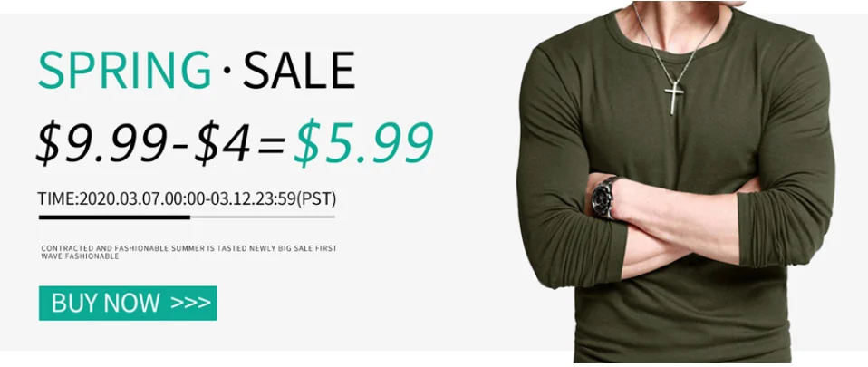Click the BUY NOW button
The image size is (868, 367).
point(128,303)
